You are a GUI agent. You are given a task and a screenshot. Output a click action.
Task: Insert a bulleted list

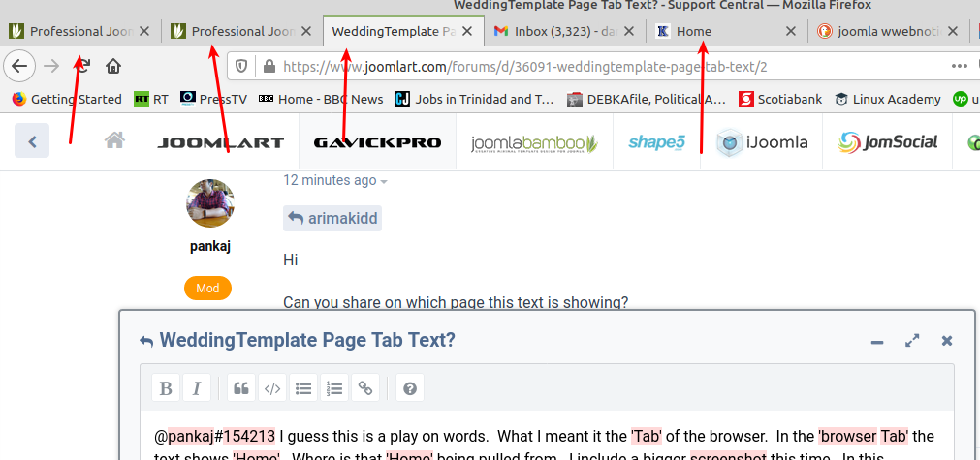click(303, 387)
